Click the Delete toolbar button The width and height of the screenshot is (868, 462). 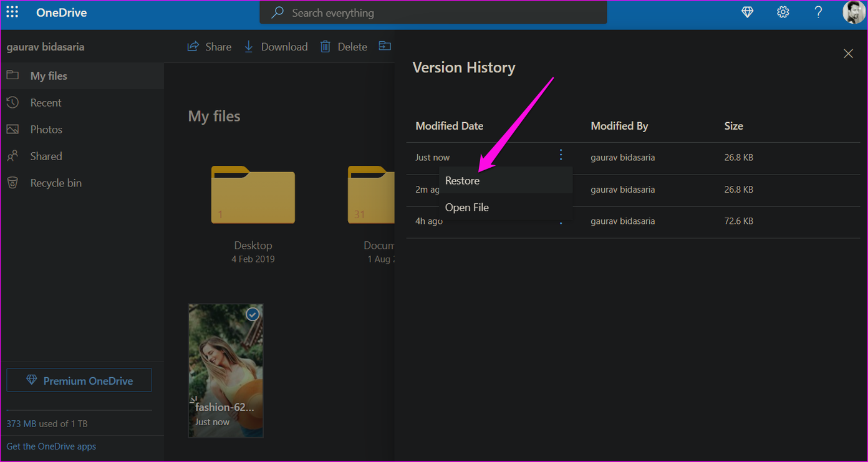344,47
